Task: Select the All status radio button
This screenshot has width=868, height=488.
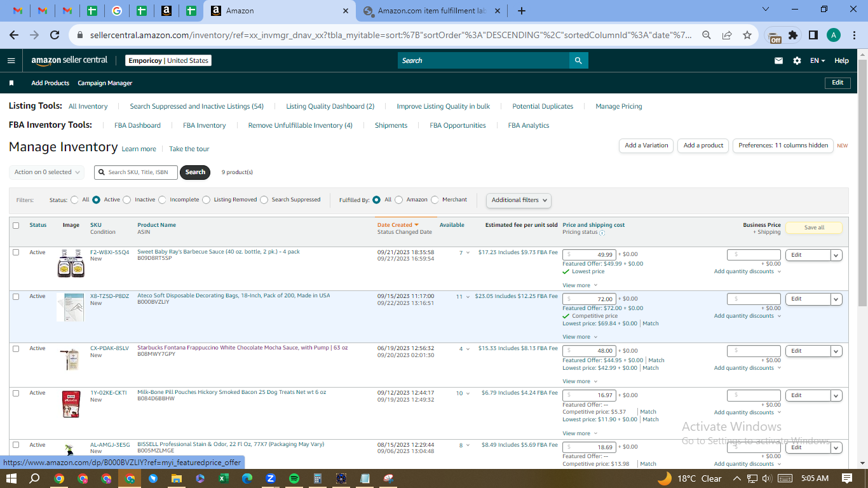Action: coord(74,200)
